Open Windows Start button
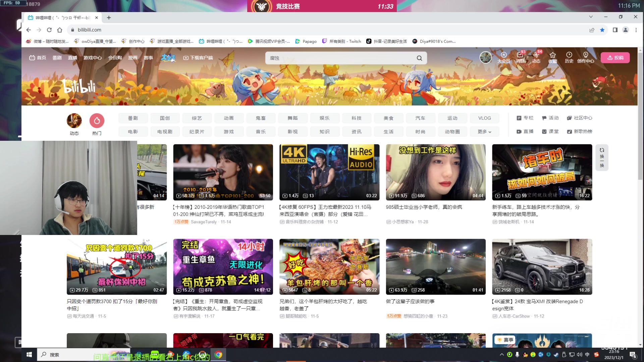 coord(29,355)
